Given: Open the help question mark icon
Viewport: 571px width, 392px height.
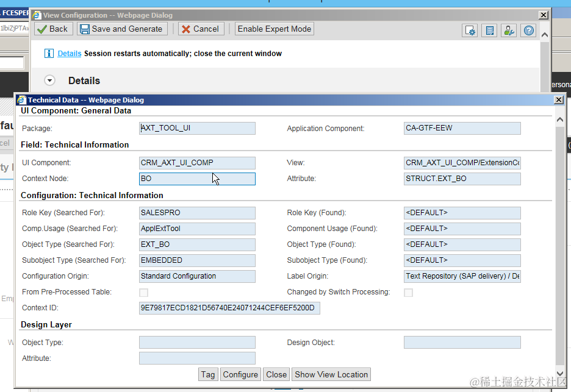Looking at the screenshot, I should (529, 30).
